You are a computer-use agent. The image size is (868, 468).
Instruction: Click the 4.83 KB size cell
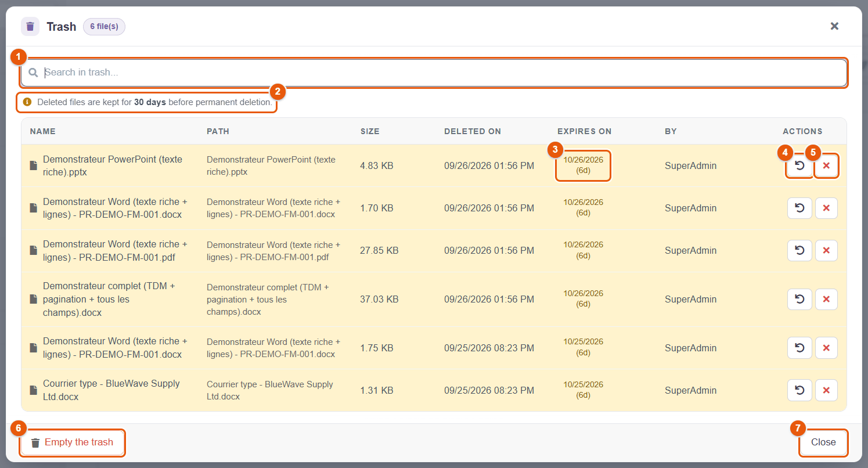click(377, 165)
